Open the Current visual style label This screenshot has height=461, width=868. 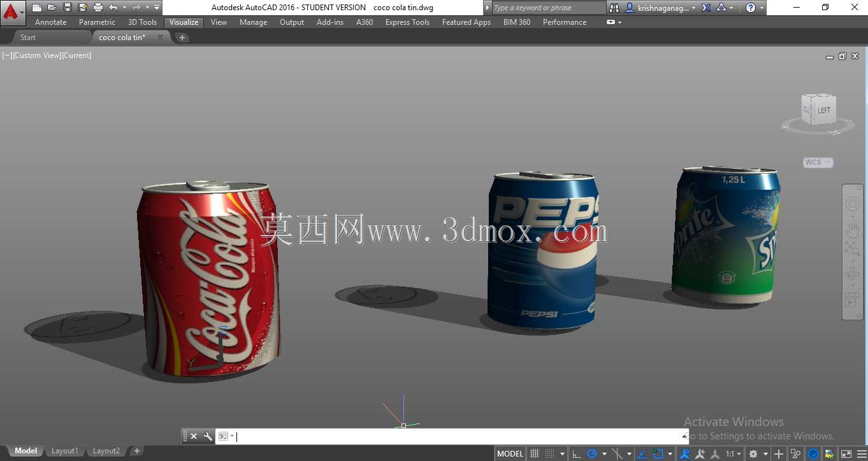click(76, 55)
